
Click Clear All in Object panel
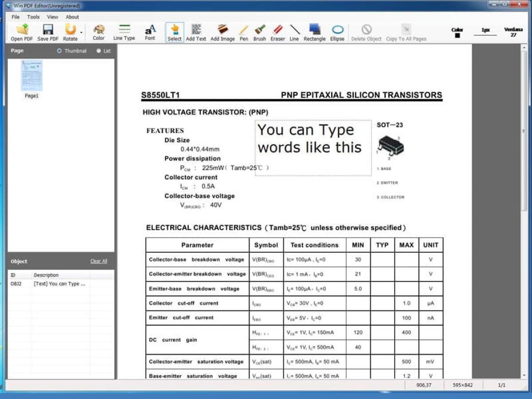point(98,261)
